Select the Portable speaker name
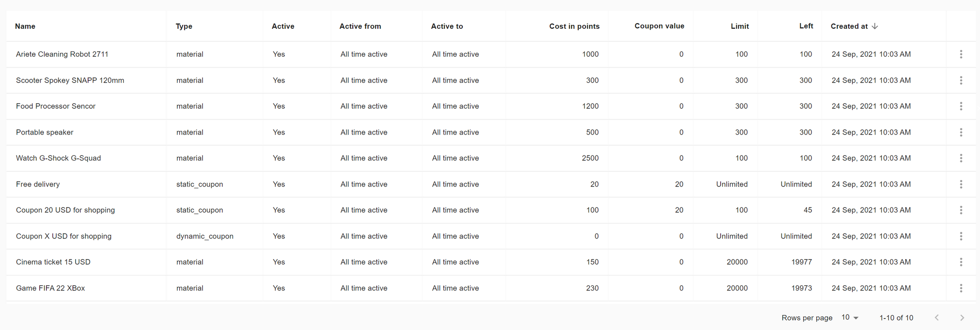This screenshot has height=330, width=980. pyautogui.click(x=45, y=132)
